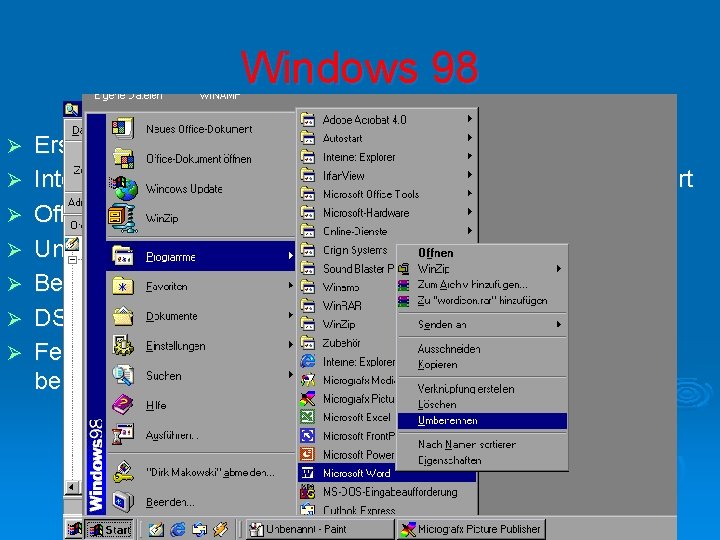The image size is (720, 540).
Task: Open the Winamp program folder
Action: pos(348,287)
